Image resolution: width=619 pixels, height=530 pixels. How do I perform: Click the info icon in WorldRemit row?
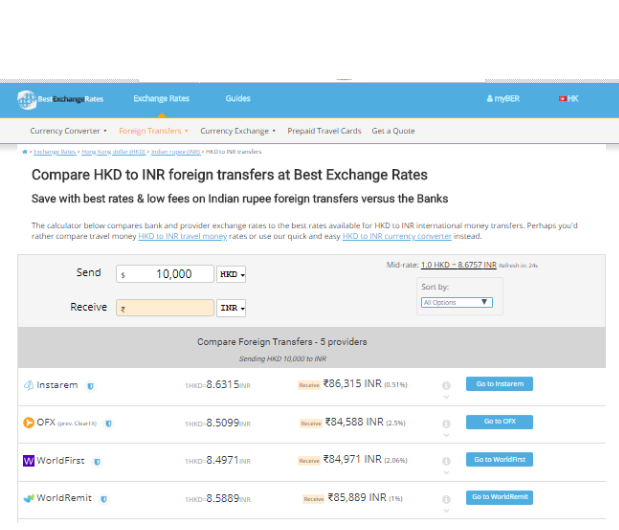[x=446, y=499]
